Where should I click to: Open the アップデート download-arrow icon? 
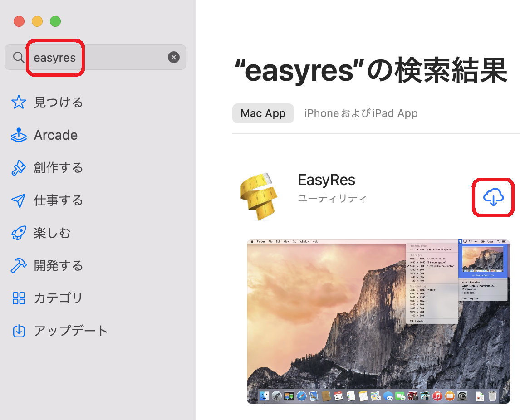click(19, 331)
